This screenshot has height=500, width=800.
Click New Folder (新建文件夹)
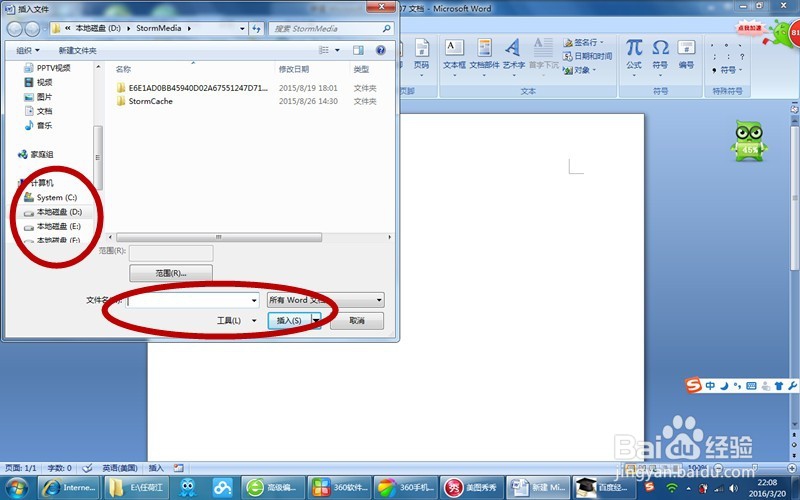pyautogui.click(x=77, y=50)
